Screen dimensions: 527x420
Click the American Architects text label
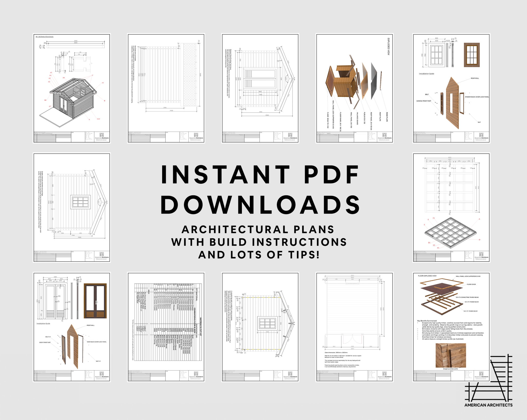click(x=488, y=405)
